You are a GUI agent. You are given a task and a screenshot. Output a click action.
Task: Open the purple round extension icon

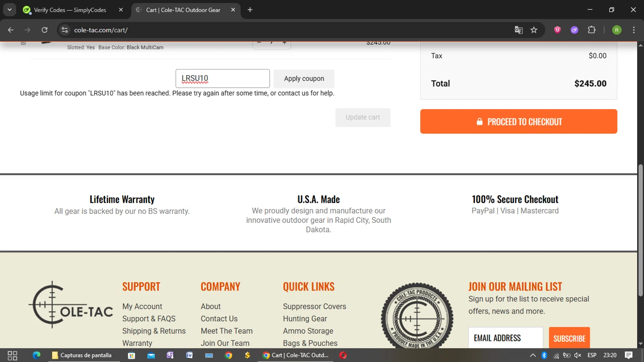[574, 30]
